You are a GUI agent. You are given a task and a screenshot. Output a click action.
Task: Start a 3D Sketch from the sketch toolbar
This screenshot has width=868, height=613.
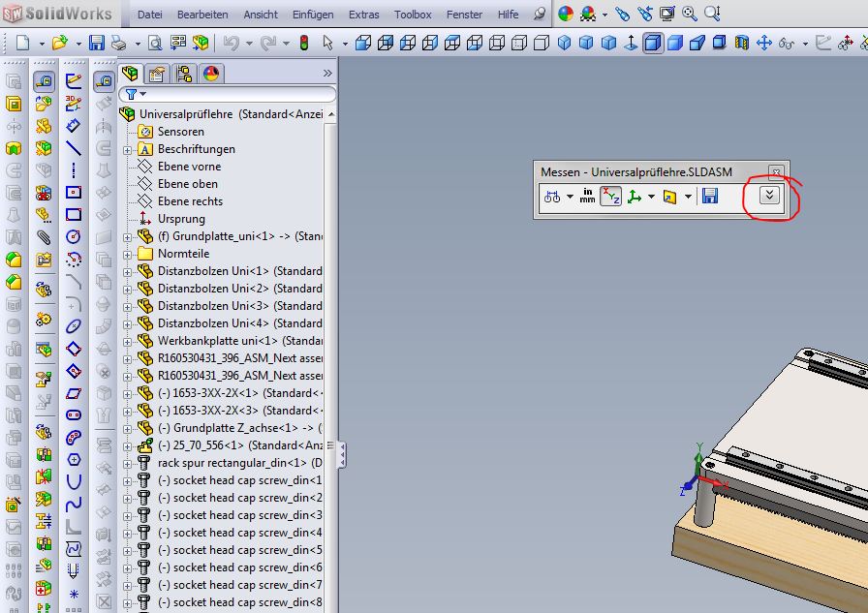click(73, 103)
